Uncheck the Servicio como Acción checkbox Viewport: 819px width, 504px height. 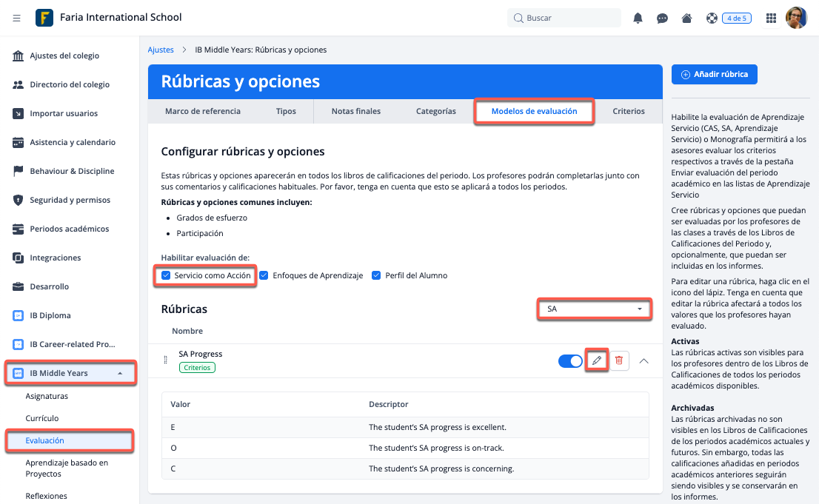tap(166, 275)
